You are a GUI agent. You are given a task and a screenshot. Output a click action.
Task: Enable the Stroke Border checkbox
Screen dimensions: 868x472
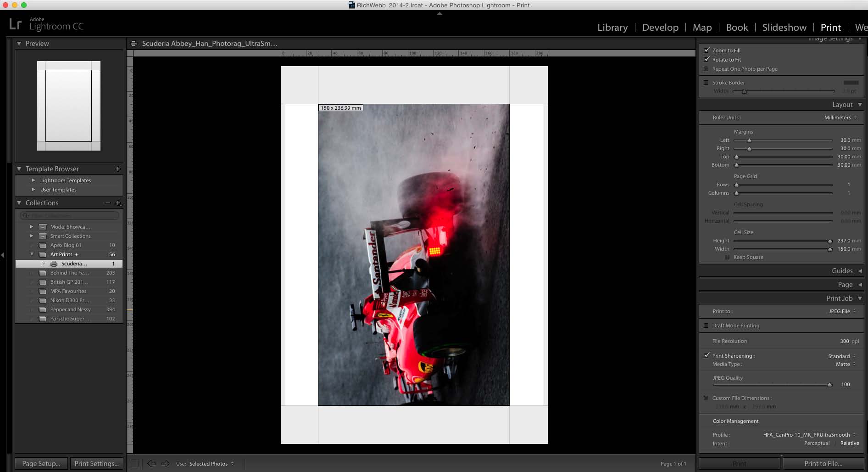(x=707, y=83)
